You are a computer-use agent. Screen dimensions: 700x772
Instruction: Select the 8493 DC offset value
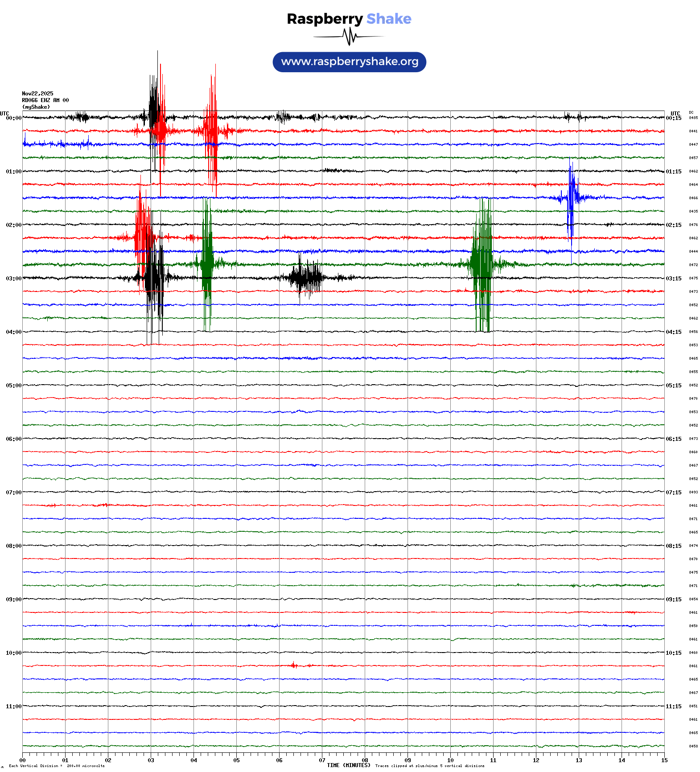pos(693,492)
